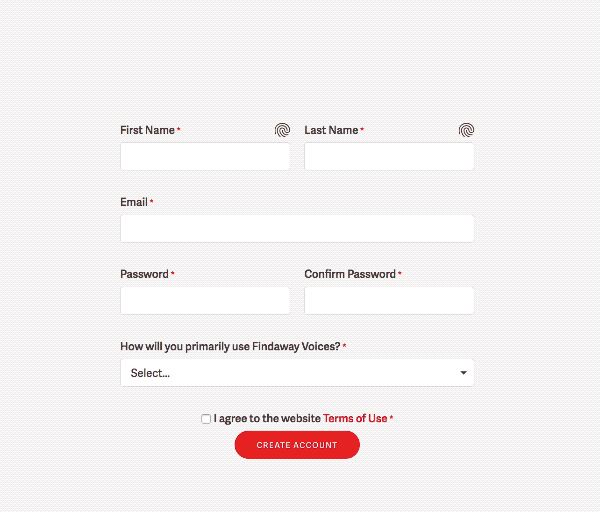Click the Last Name field label
This screenshot has height=512, width=600.
(x=331, y=130)
